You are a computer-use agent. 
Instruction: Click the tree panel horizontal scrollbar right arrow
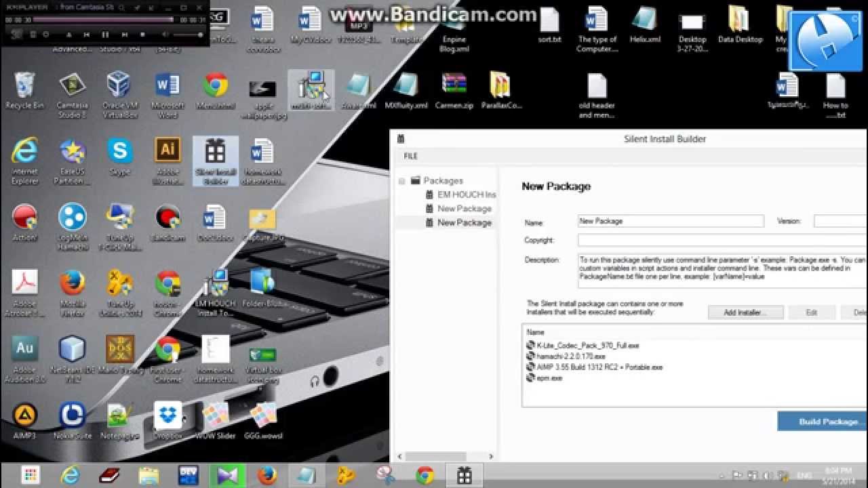[x=491, y=457]
